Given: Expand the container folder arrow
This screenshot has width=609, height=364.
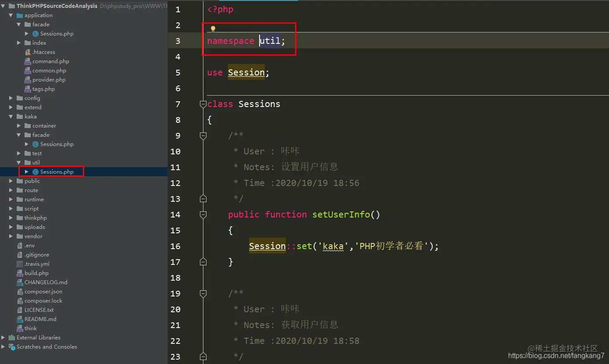Looking at the screenshot, I should tap(19, 126).
